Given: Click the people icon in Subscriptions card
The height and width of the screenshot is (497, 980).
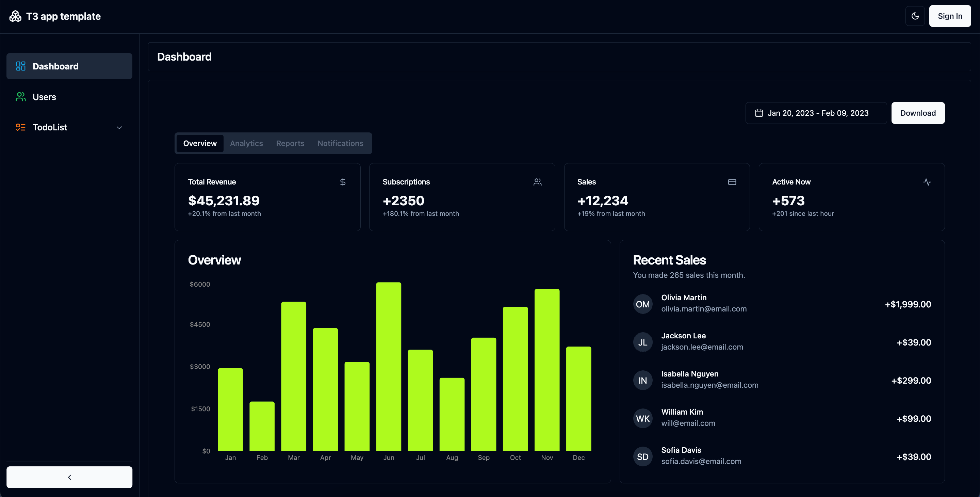Looking at the screenshot, I should click(x=537, y=182).
